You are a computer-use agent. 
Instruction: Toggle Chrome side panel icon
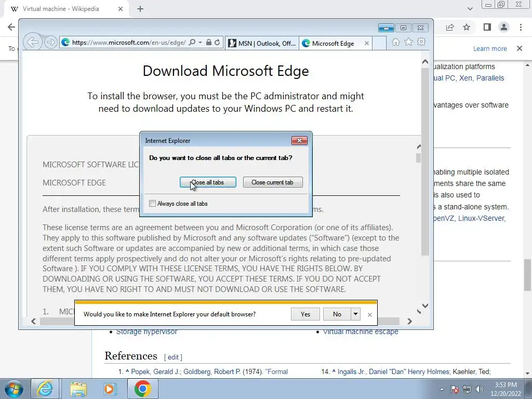[x=487, y=27]
